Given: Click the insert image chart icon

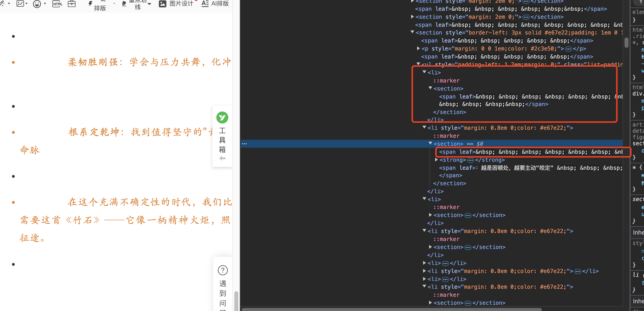Looking at the screenshot, I should coord(20,4).
